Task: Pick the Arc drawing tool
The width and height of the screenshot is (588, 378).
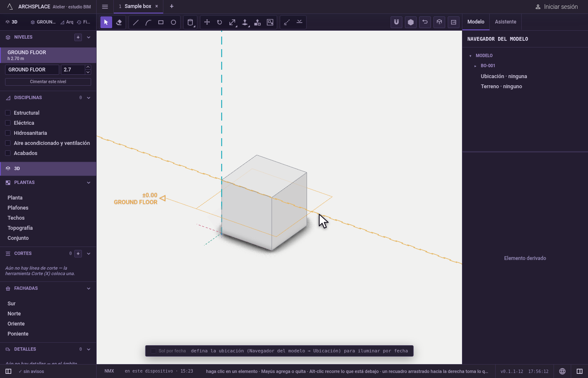Action: point(148,22)
